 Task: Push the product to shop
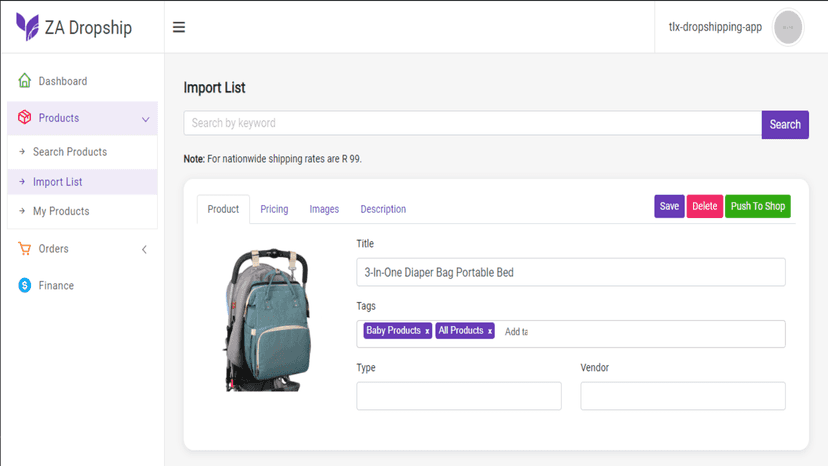point(758,206)
